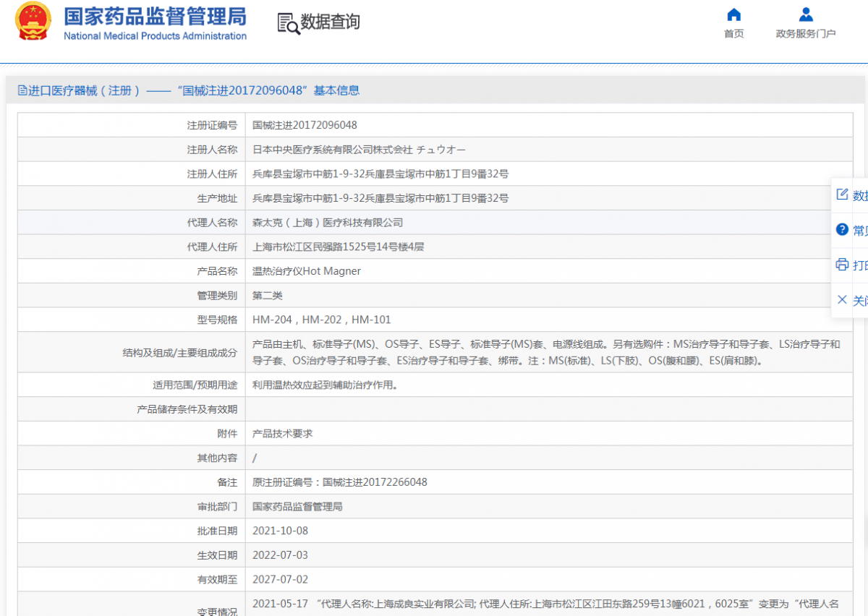Click agent name 森太克（上海）医疗科技有限公司

(x=327, y=223)
